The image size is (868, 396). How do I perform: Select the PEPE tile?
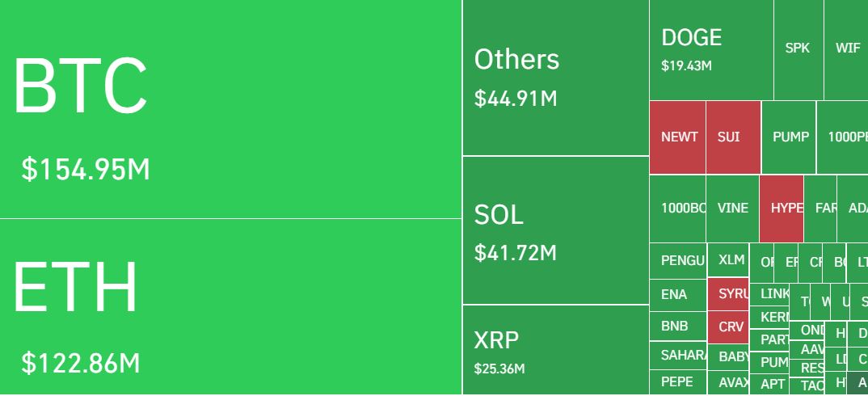point(678,382)
